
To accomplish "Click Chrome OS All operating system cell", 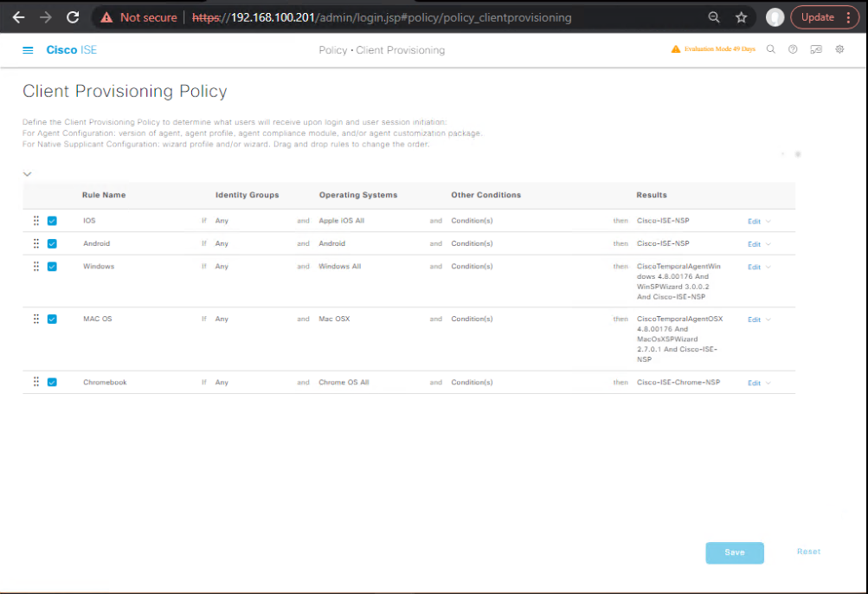I will (x=344, y=382).
